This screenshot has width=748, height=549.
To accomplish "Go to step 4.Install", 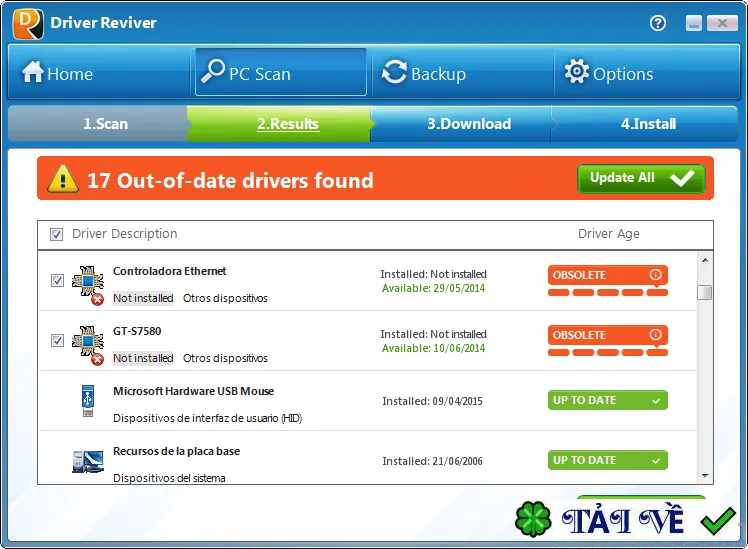I will point(645,124).
